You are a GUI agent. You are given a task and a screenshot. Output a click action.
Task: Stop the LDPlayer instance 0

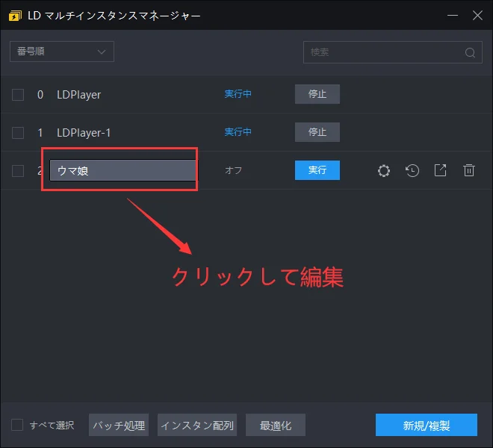click(317, 94)
